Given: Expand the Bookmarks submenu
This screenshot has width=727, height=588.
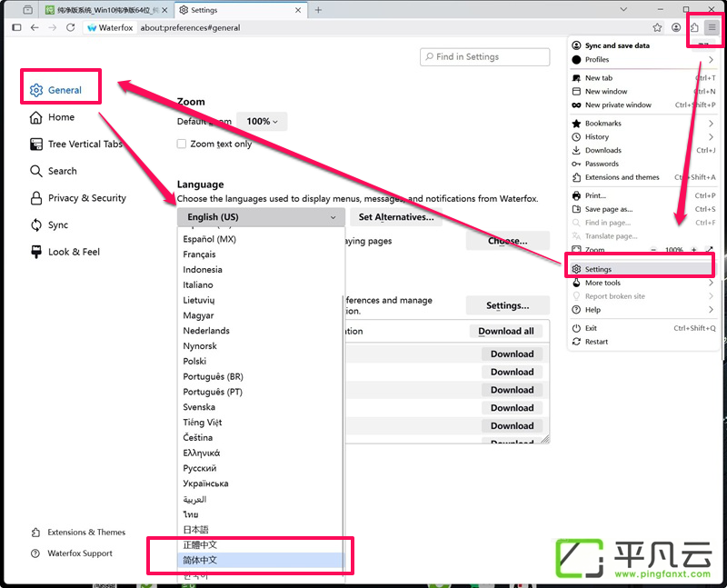Looking at the screenshot, I should pyautogui.click(x=643, y=124).
